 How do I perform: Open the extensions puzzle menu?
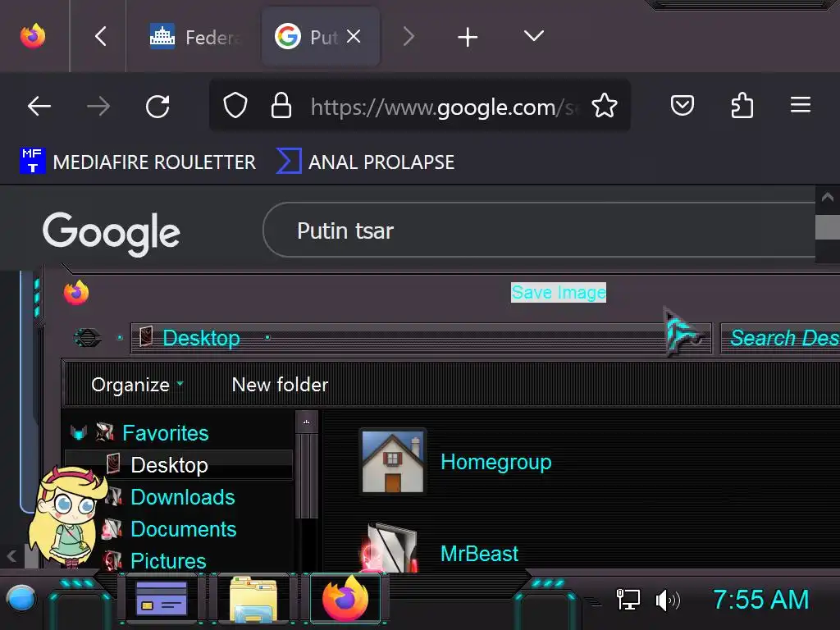pos(742,105)
